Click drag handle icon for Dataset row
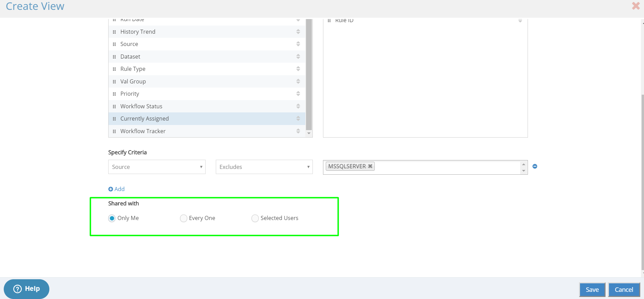This screenshot has width=644, height=299. tap(114, 57)
